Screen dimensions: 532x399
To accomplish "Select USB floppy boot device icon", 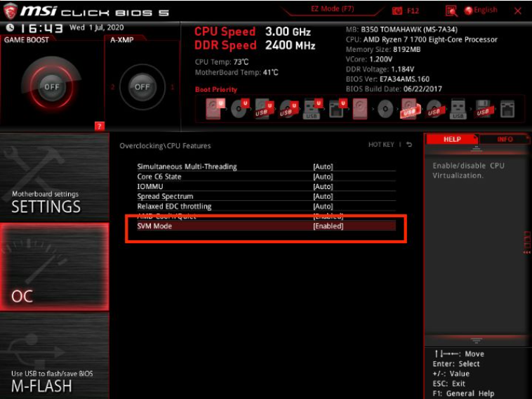I will click(484, 109).
